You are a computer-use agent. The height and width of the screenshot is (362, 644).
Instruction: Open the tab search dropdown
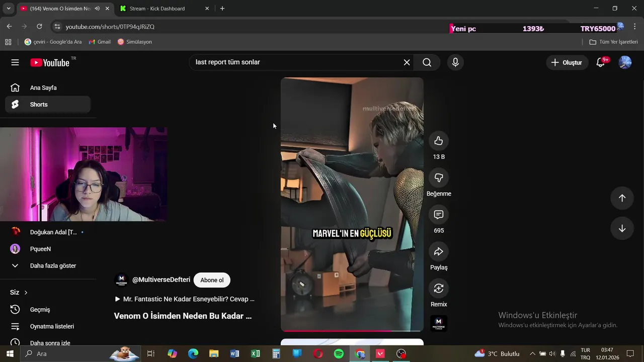9,9
